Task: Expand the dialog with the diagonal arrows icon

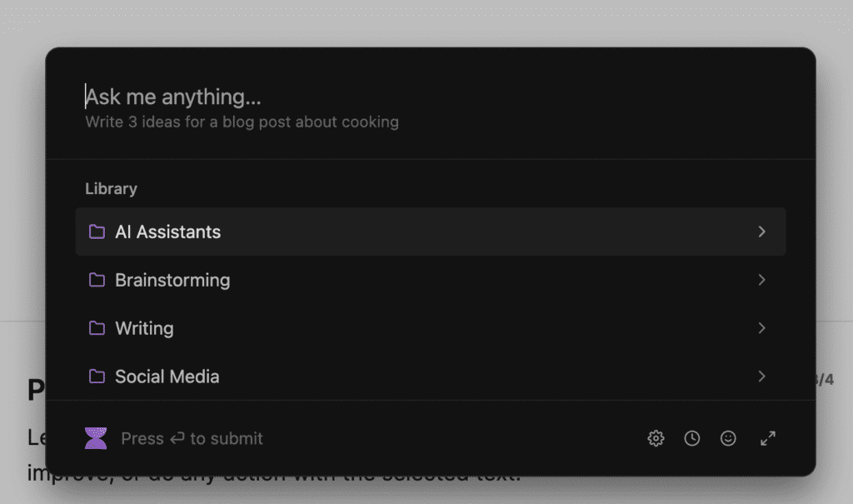Action: pos(768,438)
